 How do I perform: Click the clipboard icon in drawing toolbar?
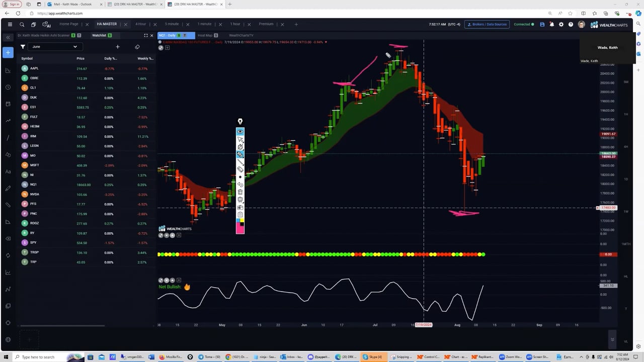[x=240, y=215]
